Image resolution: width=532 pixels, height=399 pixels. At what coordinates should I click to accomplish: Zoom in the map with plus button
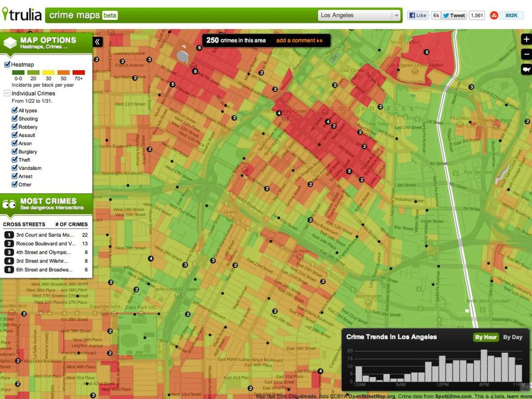tap(527, 39)
